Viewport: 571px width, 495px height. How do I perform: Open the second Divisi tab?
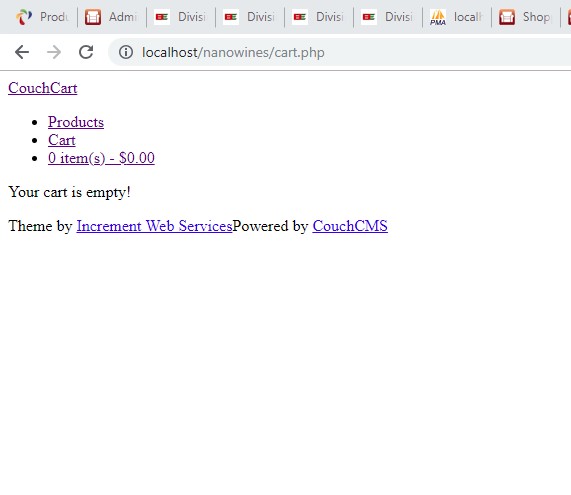point(250,17)
